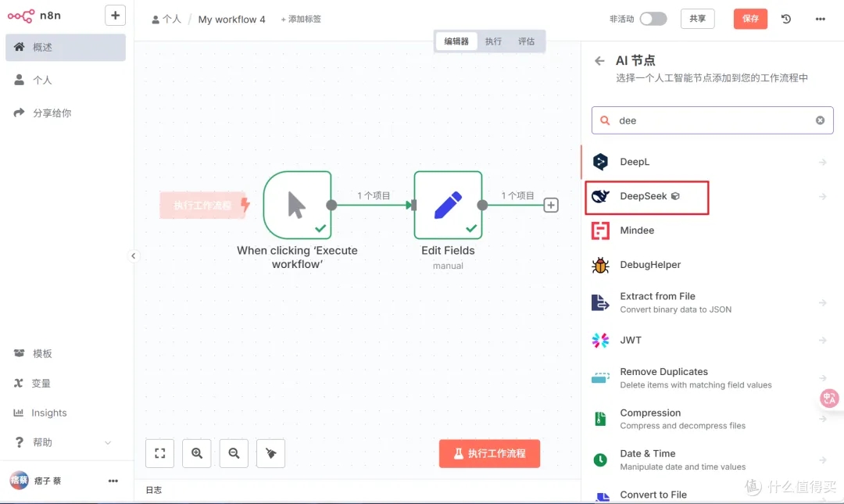Click the 共享 share button
Image resolution: width=844 pixels, height=504 pixels.
coord(698,19)
